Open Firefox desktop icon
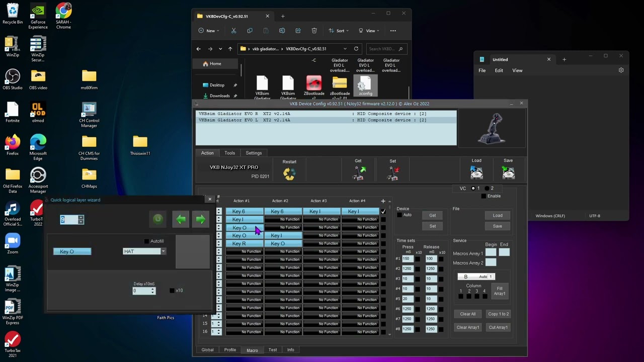 click(x=13, y=145)
